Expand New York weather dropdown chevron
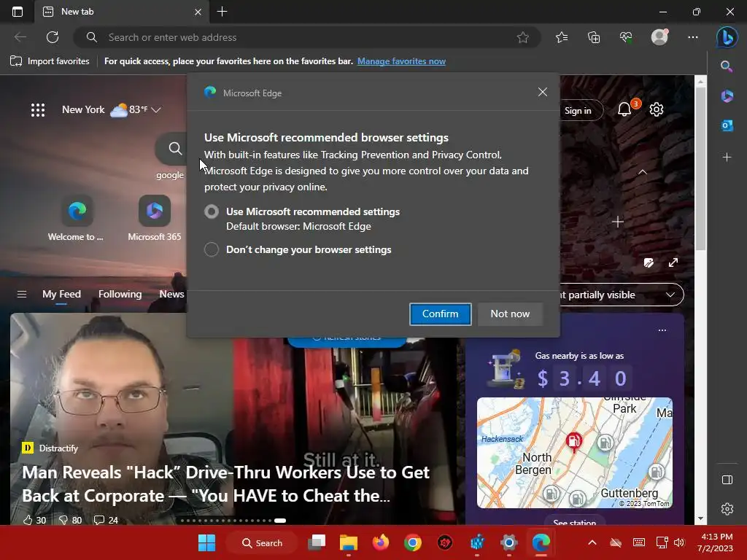Image resolution: width=747 pixels, height=560 pixels. pyautogui.click(x=156, y=110)
